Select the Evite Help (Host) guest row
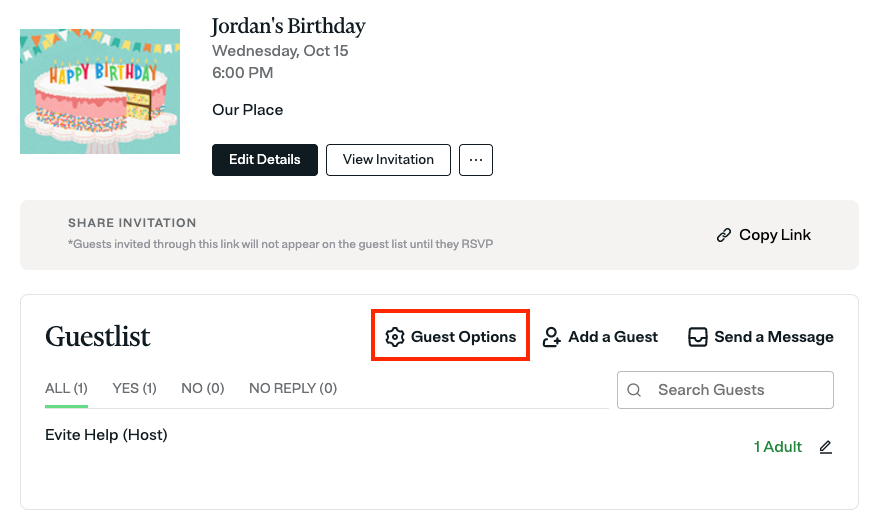This screenshot has width=870, height=521. (x=106, y=435)
